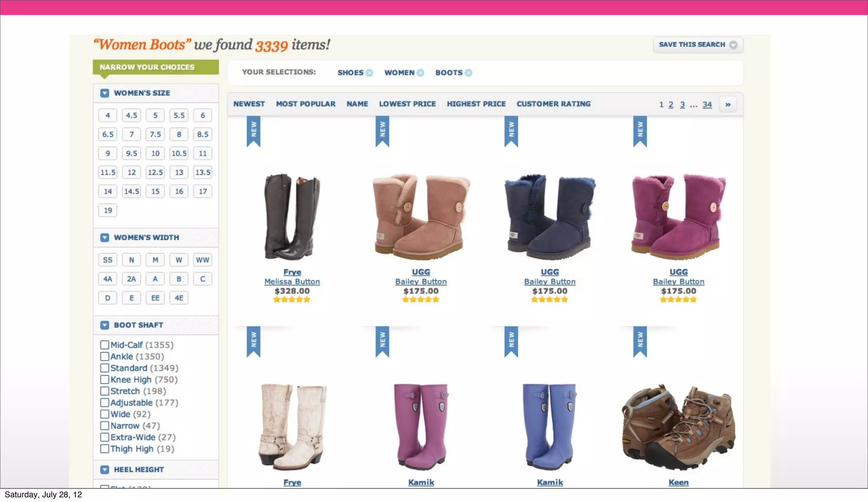The width and height of the screenshot is (868, 502).
Task: Tick the Thigh High checkbox
Action: coord(105,449)
